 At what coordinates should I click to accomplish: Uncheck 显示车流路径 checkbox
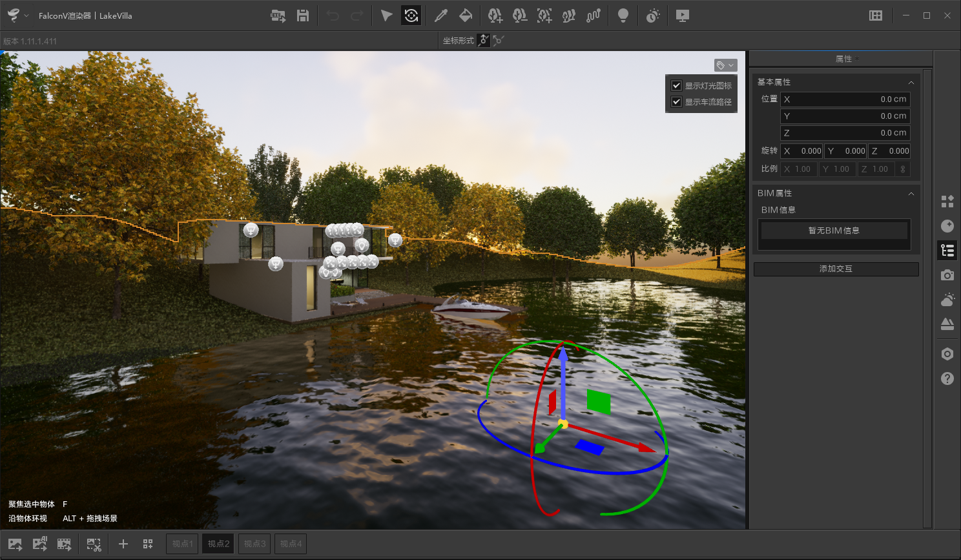point(677,101)
